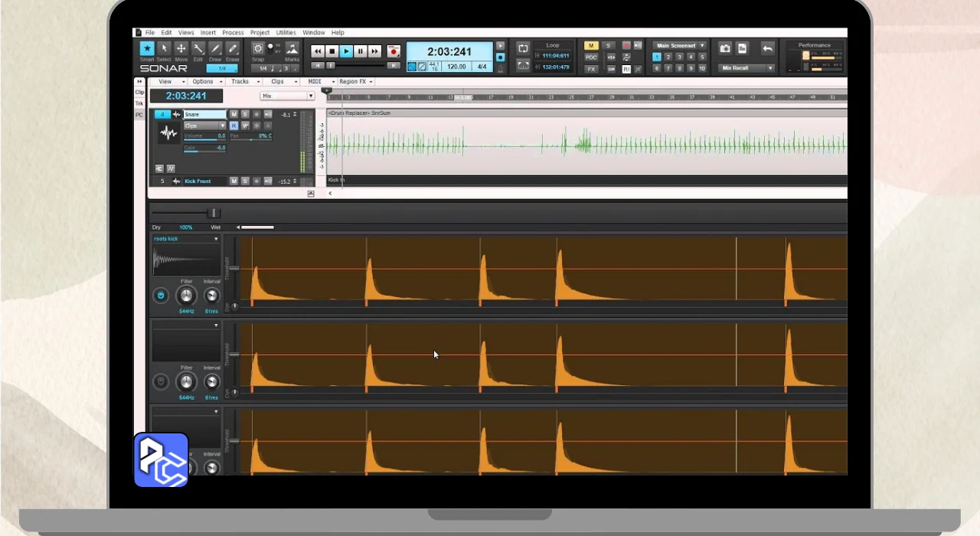This screenshot has height=536, width=980.
Task: Click the Snap to Grid icon
Action: [258, 49]
